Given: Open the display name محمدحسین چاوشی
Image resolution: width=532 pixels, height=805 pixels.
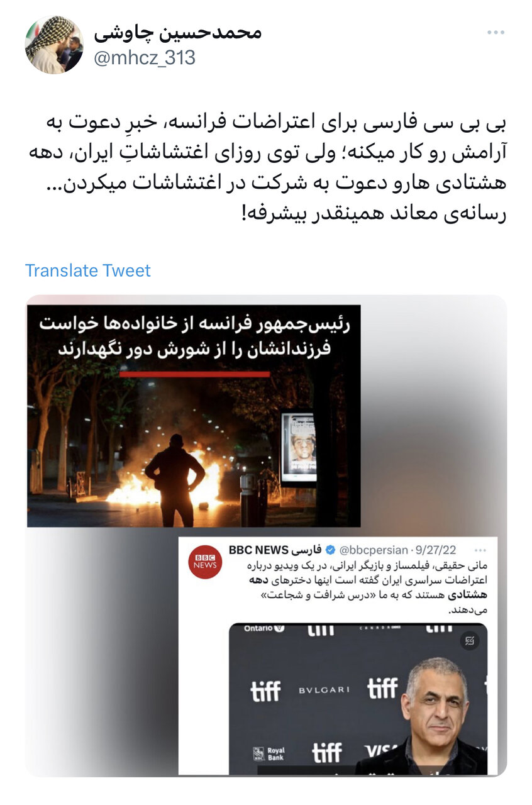Looking at the screenshot, I should pos(177,32).
